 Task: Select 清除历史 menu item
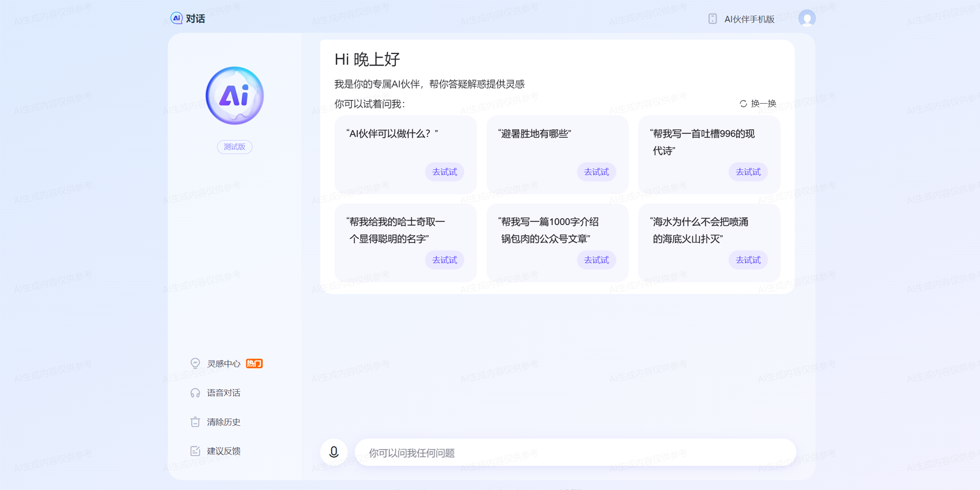click(224, 422)
